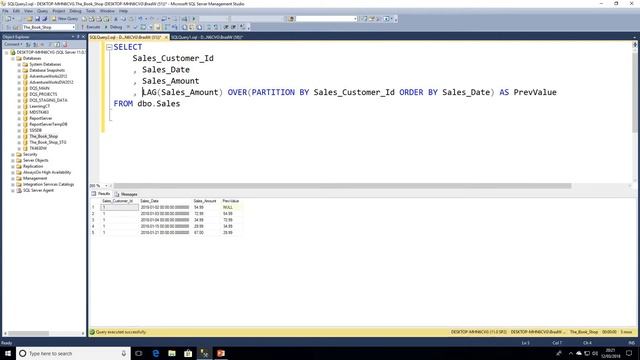Select AlwaysOn High Availability folder
Viewport: 640px width, 360px height.
[x=47, y=172]
